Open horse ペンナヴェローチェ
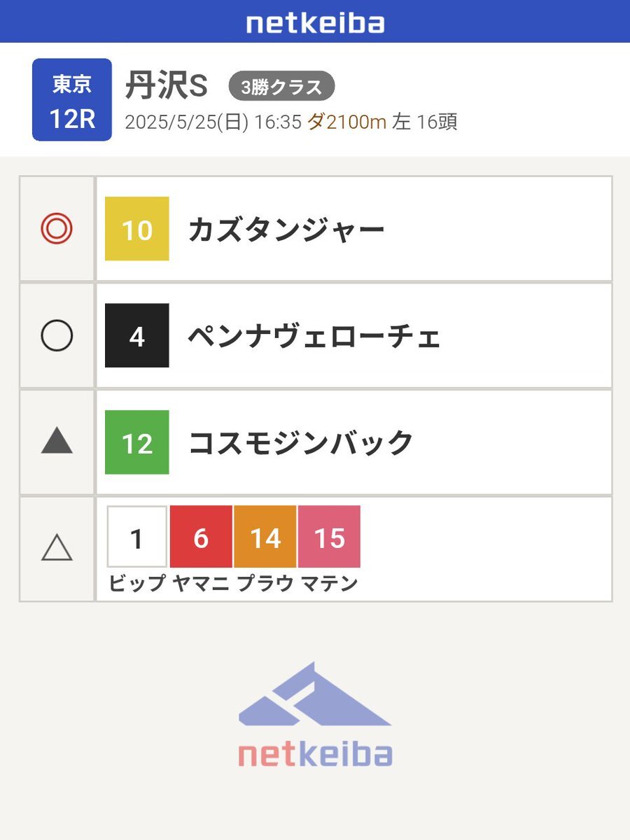Viewport: 630px width, 840px height. (314, 337)
